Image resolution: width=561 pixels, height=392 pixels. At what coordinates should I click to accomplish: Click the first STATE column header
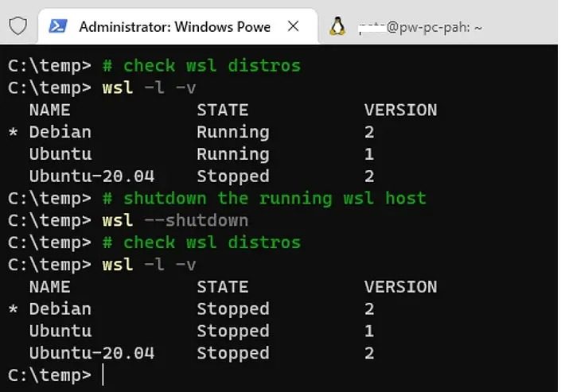[x=222, y=110]
